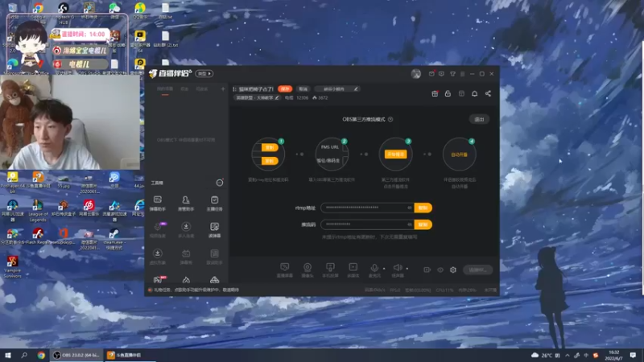This screenshot has height=362, width=644.
Task: Edit the stream category with pencil icon
Action: pyautogui.click(x=277, y=97)
